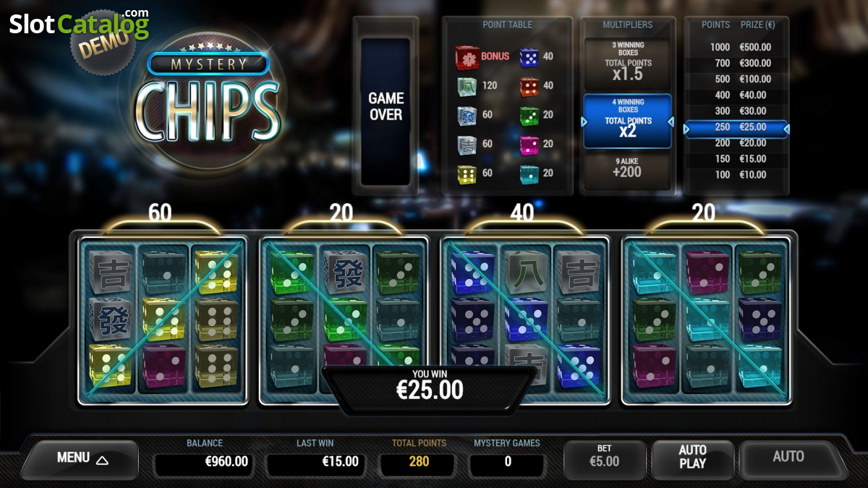
Task: Select the red BONUS dice icon
Action: (x=465, y=56)
